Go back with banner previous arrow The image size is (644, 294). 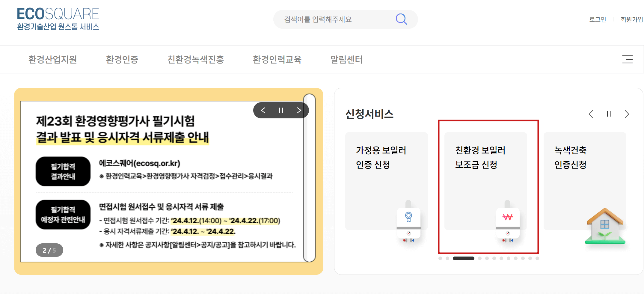pyautogui.click(x=263, y=110)
